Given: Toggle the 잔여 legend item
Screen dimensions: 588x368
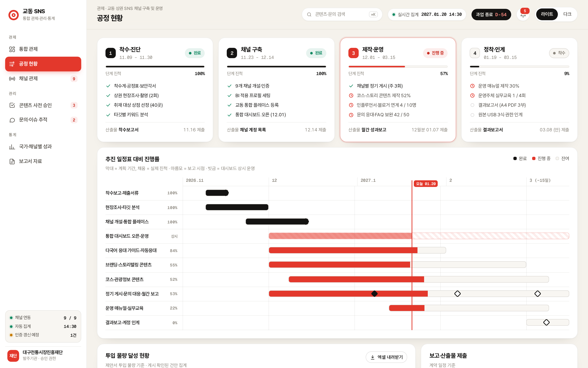Looking at the screenshot, I should pyautogui.click(x=562, y=158).
